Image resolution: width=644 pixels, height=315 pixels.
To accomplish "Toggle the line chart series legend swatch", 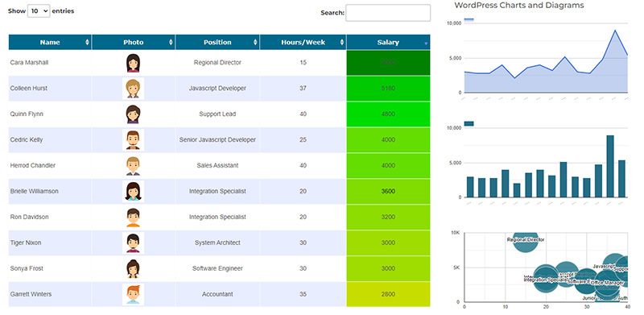I will click(469, 19).
